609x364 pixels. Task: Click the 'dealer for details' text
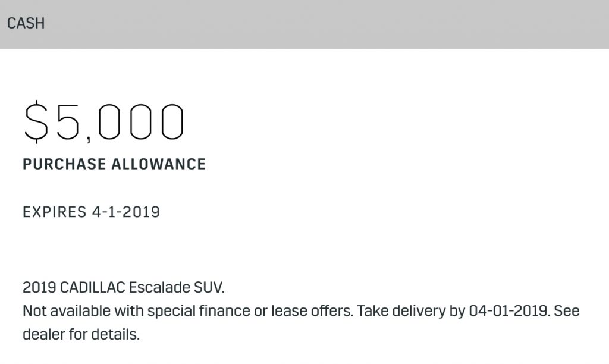tap(81, 334)
